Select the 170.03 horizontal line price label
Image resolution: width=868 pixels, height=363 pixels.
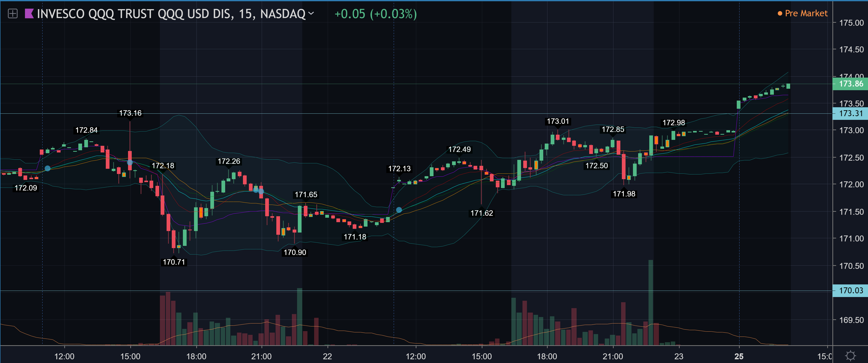pos(850,291)
